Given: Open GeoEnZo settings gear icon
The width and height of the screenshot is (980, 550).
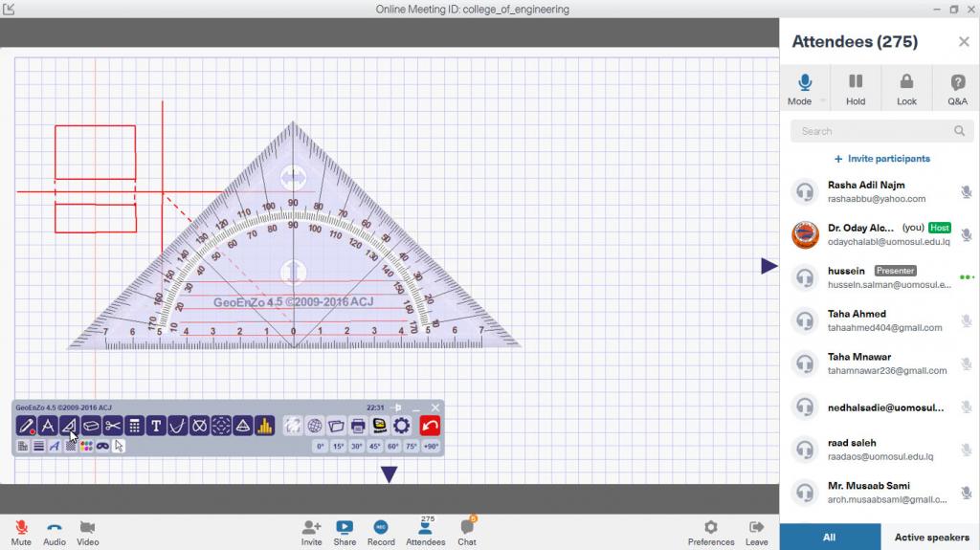Looking at the screenshot, I should coord(402,426).
